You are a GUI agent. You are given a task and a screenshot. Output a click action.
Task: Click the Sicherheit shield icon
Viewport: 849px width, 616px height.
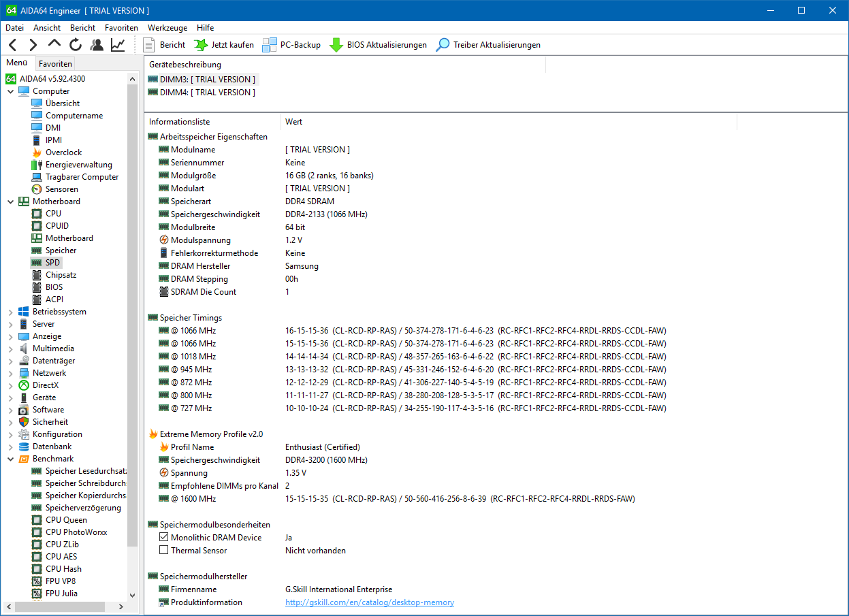point(24,422)
